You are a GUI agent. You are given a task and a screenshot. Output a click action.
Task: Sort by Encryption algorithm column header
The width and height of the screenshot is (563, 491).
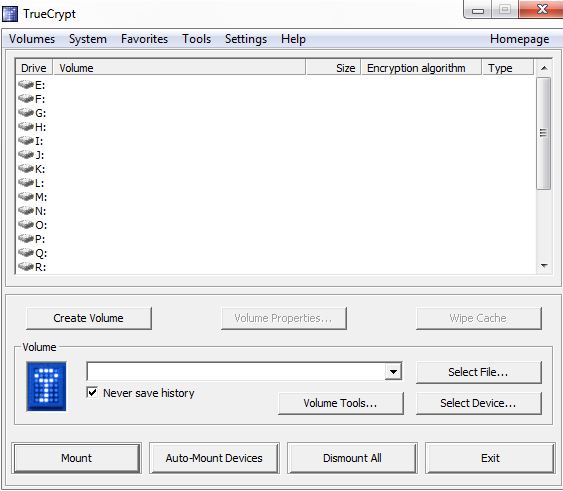pos(421,68)
